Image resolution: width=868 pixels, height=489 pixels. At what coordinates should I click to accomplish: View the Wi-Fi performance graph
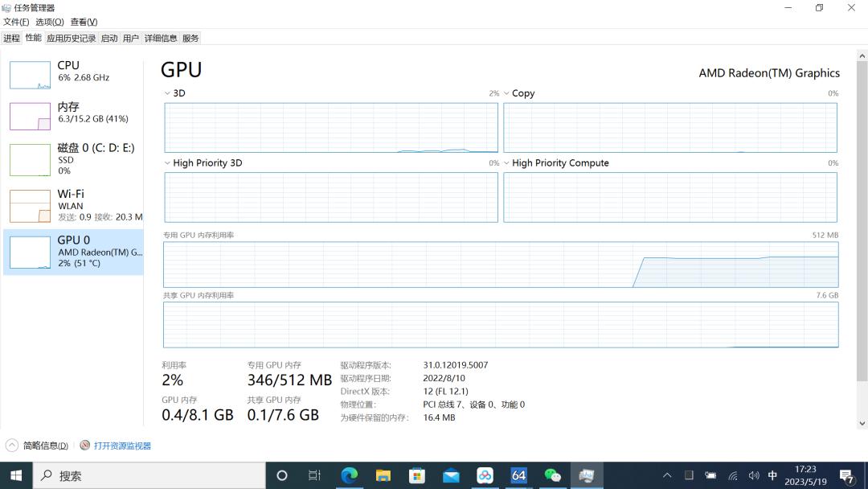72,205
